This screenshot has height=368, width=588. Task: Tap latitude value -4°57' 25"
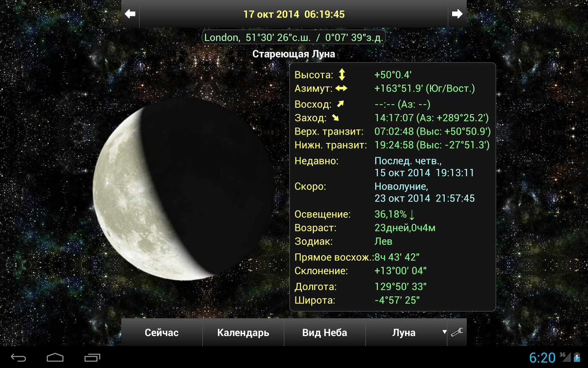(397, 300)
